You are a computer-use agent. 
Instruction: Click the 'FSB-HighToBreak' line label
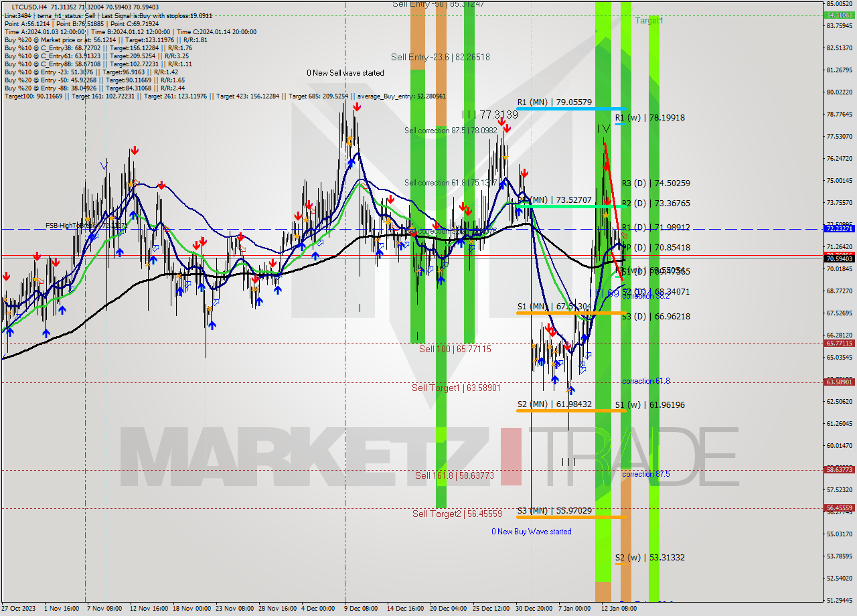click(86, 226)
